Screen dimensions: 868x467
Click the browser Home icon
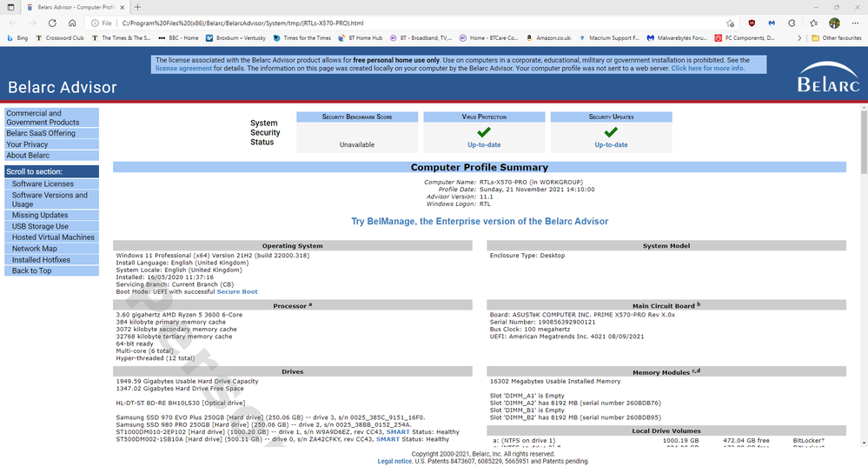[71, 23]
